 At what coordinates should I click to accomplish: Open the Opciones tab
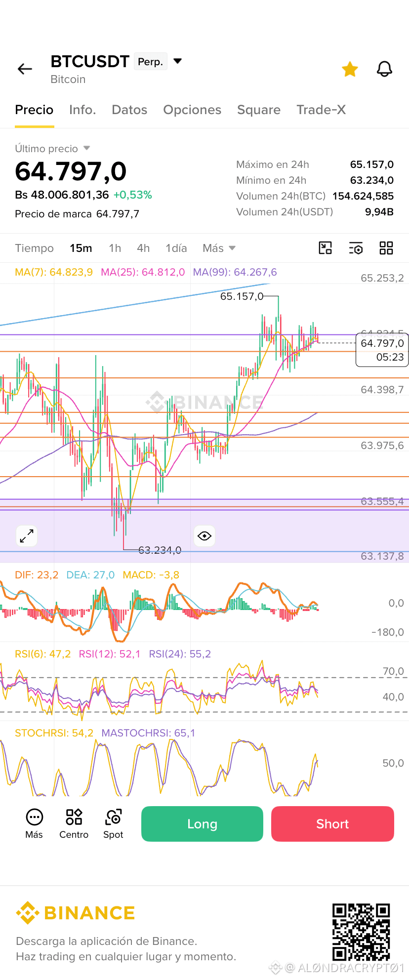pos(192,110)
